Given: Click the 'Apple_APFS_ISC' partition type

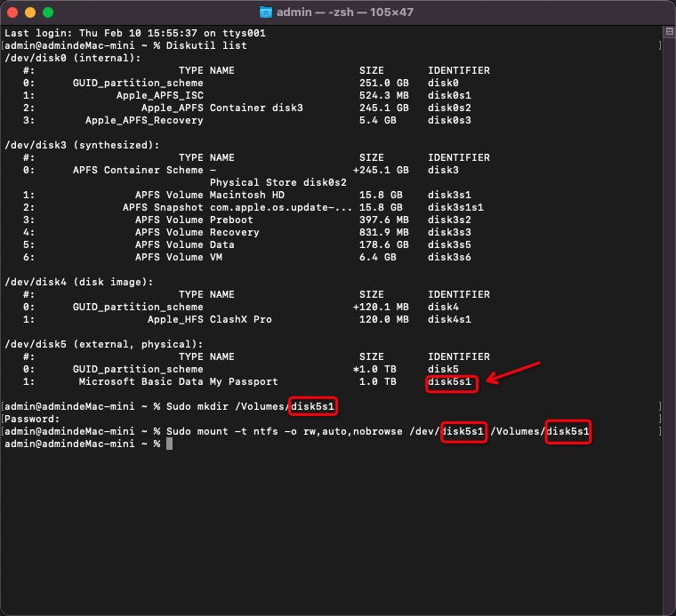Looking at the screenshot, I should click(160, 95).
